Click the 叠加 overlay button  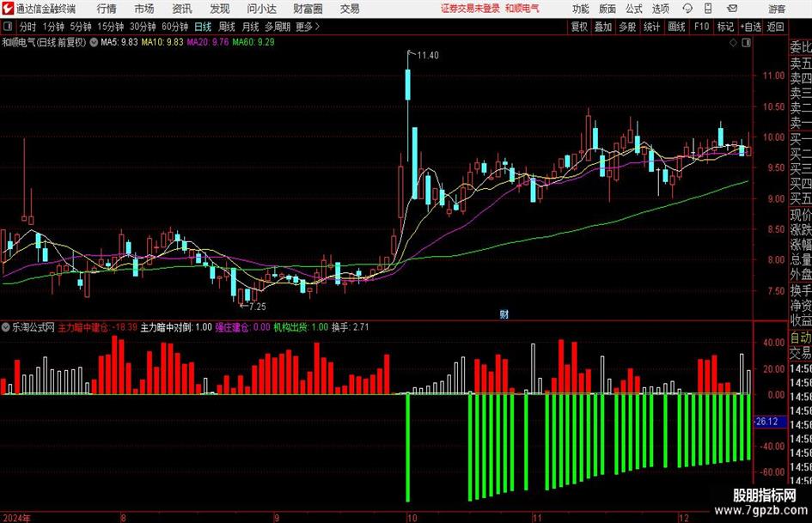click(x=603, y=27)
